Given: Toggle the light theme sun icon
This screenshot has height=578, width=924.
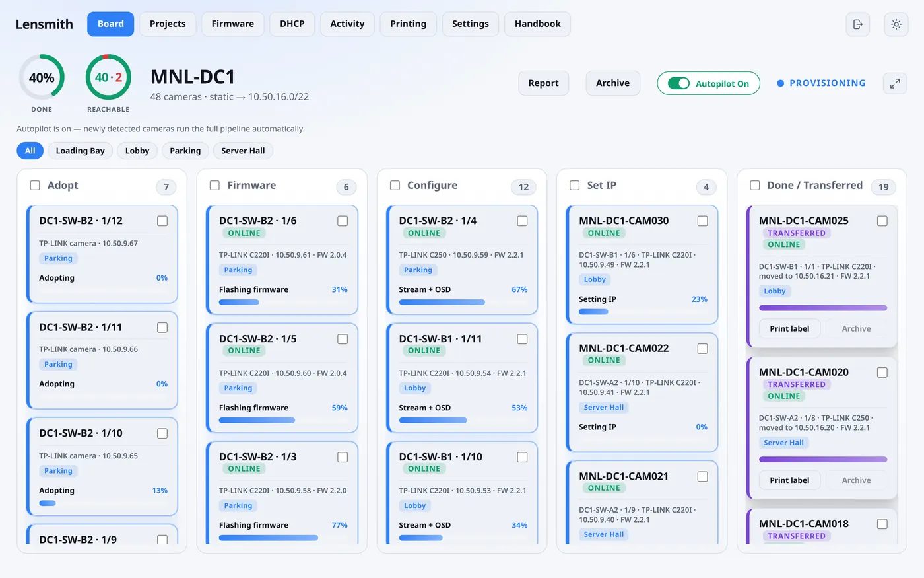Looking at the screenshot, I should (x=896, y=24).
